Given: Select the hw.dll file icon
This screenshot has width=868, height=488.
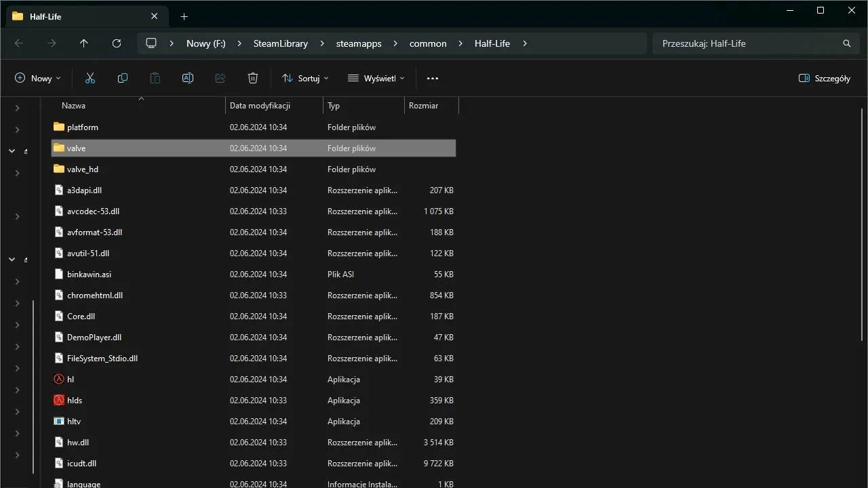Looking at the screenshot, I should pos(59,443).
